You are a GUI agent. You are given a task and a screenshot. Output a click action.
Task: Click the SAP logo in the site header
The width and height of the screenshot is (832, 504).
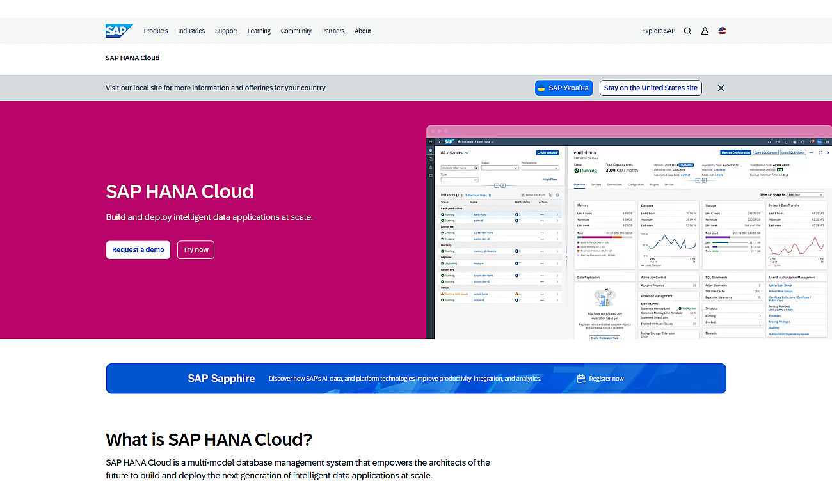pyautogui.click(x=119, y=31)
